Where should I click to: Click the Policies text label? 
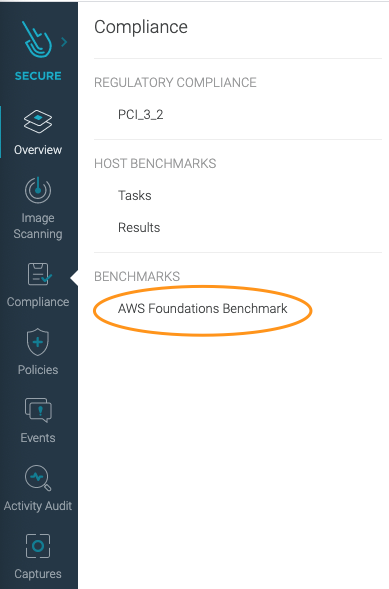point(38,370)
